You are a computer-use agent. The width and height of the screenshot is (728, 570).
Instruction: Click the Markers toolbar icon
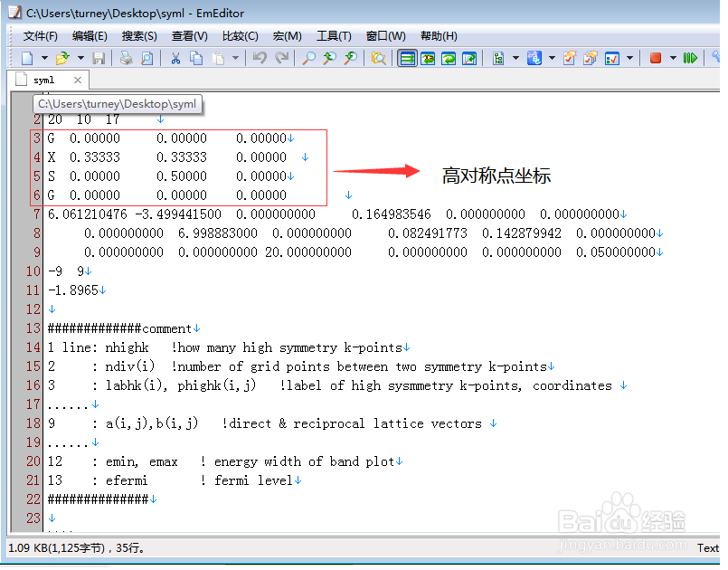tap(534, 58)
